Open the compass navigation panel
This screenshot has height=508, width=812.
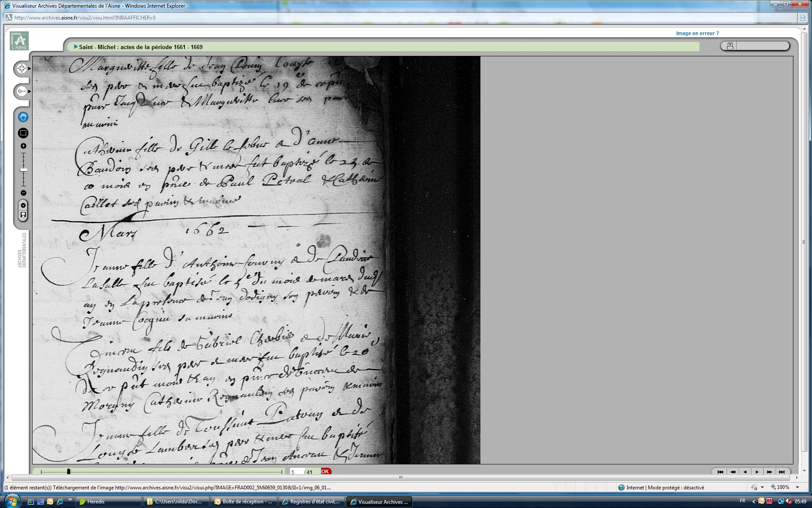(22, 69)
